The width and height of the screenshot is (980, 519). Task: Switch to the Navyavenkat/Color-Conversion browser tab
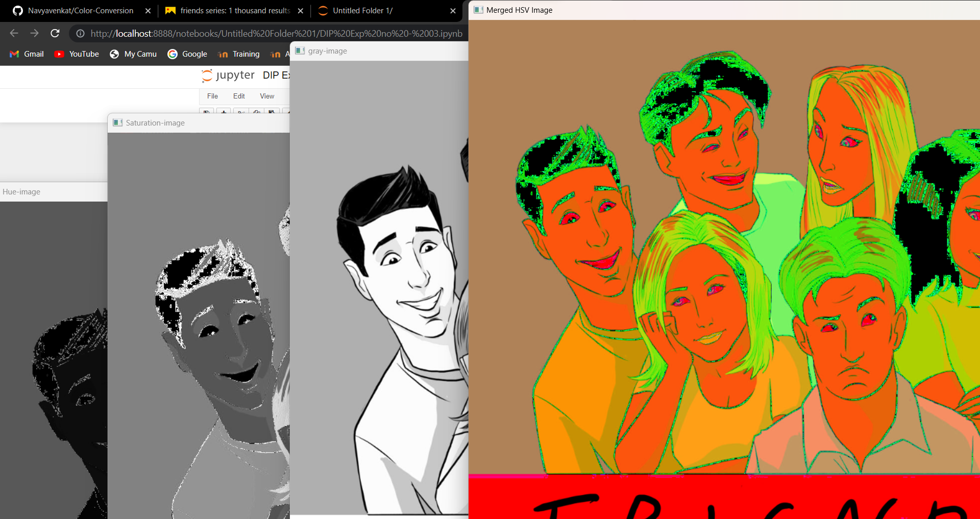81,11
